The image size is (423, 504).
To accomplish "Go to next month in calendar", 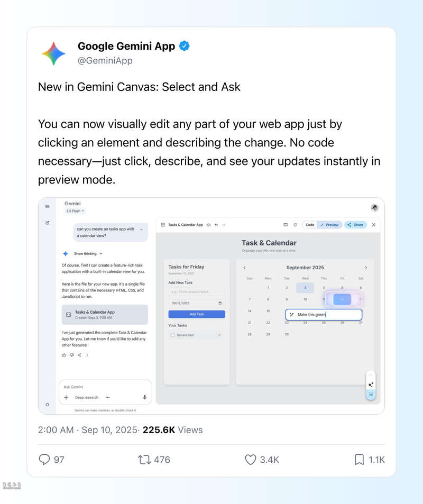I will (366, 268).
